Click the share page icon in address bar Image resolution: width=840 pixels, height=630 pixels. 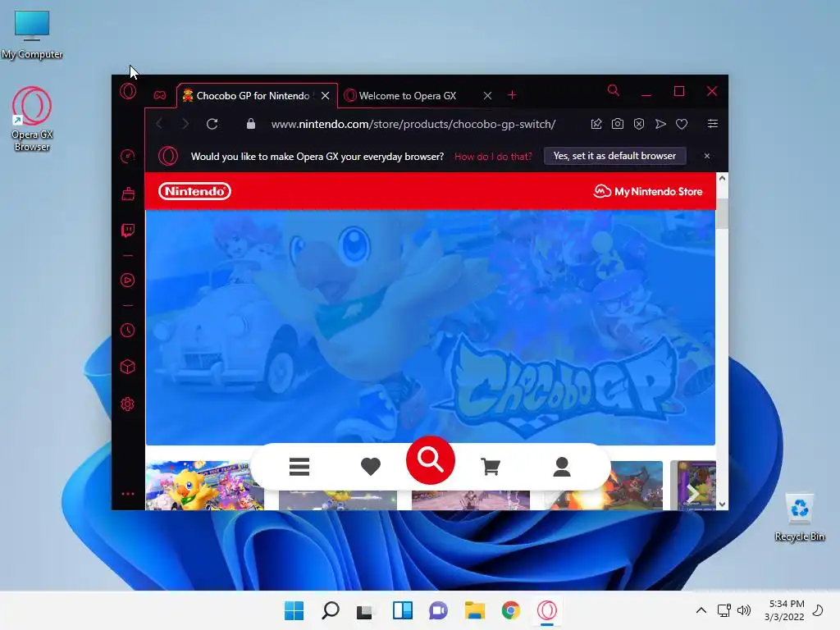(596, 124)
